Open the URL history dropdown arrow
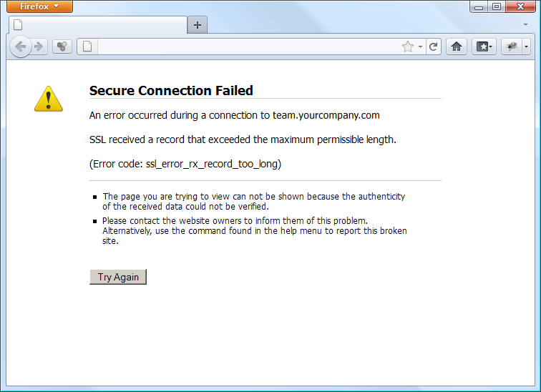 tap(420, 46)
